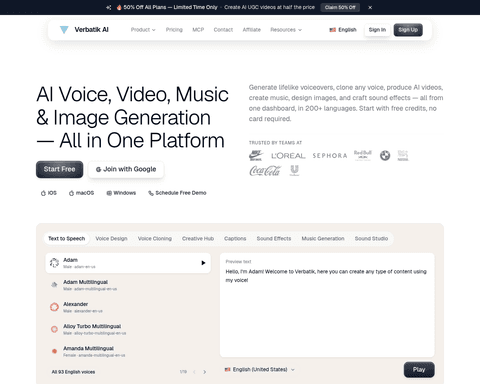This screenshot has width=480, height=384.
Task: Click the Start Free button
Action: [59, 169]
